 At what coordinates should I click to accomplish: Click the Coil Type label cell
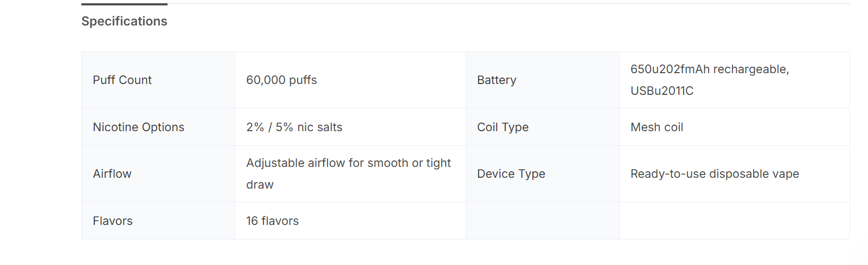point(503,127)
